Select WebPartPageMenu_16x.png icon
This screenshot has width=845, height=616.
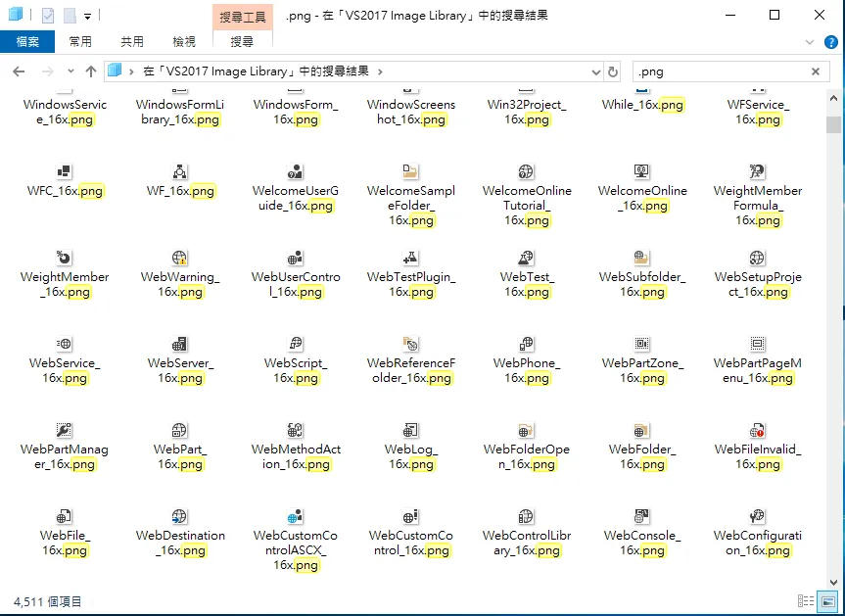[757, 345]
